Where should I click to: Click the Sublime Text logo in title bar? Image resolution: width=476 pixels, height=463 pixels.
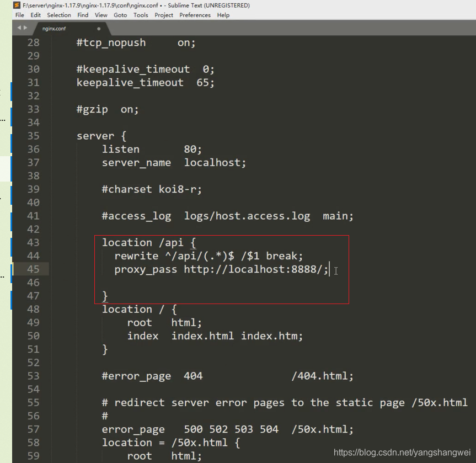tap(17, 5)
